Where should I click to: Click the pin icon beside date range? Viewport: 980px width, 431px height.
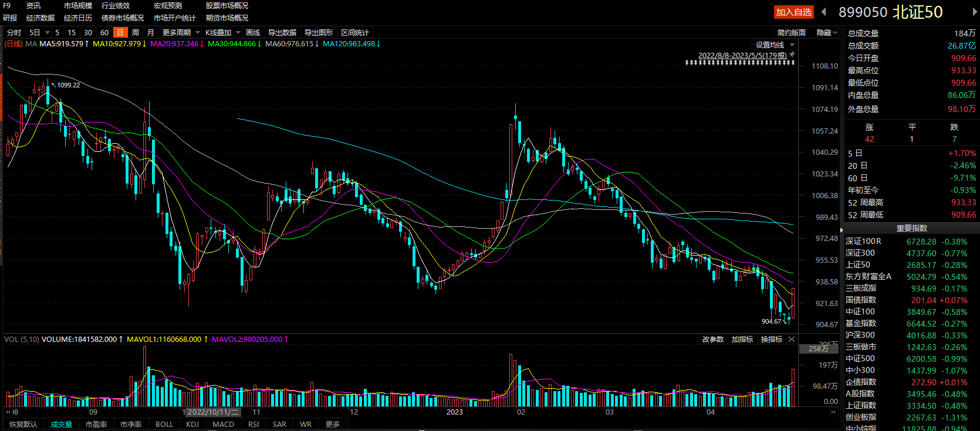792,55
